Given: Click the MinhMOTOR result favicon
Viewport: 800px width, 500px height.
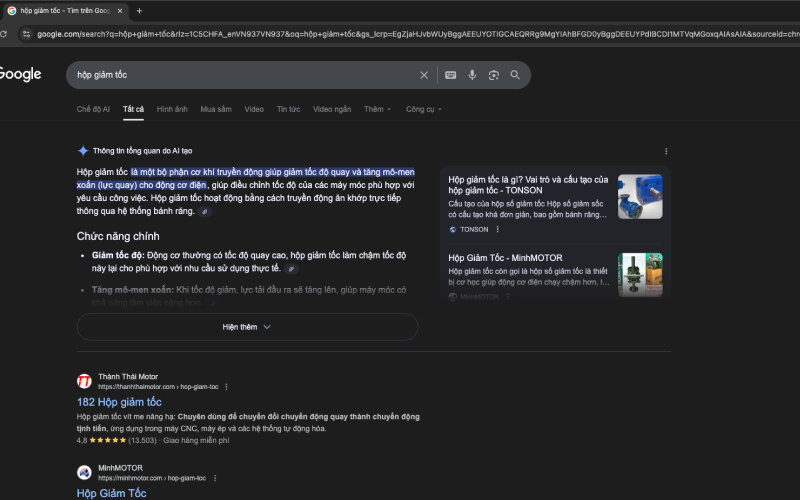Looking at the screenshot, I should tap(84, 472).
